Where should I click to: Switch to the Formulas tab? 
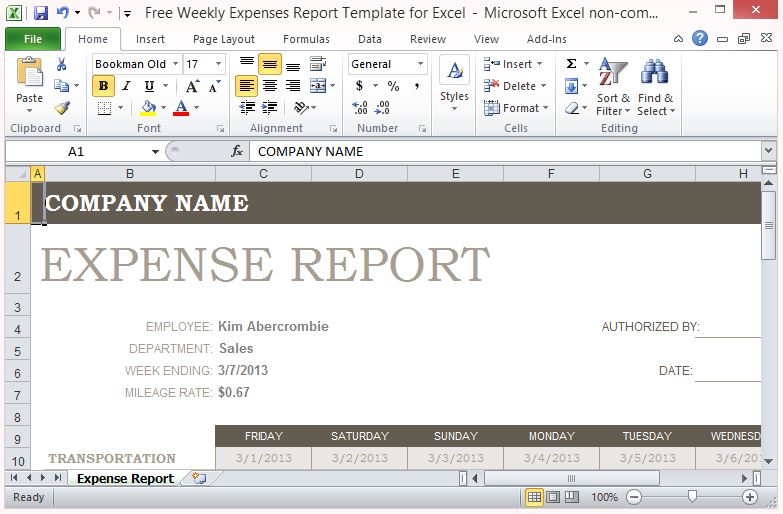[x=306, y=39]
